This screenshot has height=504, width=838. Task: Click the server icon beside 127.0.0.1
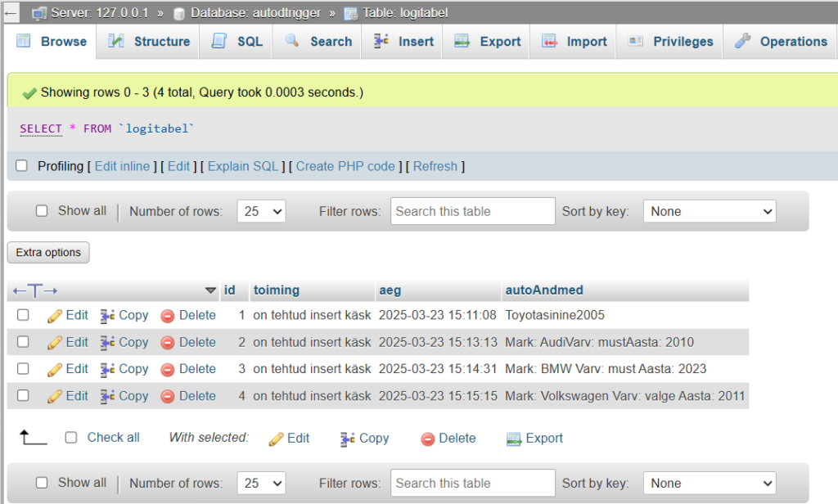click(x=39, y=13)
